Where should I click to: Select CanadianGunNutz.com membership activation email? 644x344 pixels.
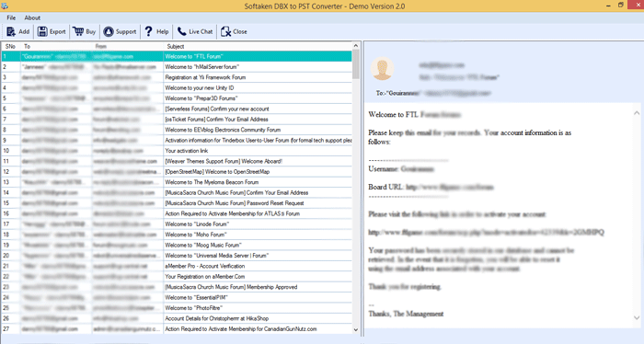point(177,328)
